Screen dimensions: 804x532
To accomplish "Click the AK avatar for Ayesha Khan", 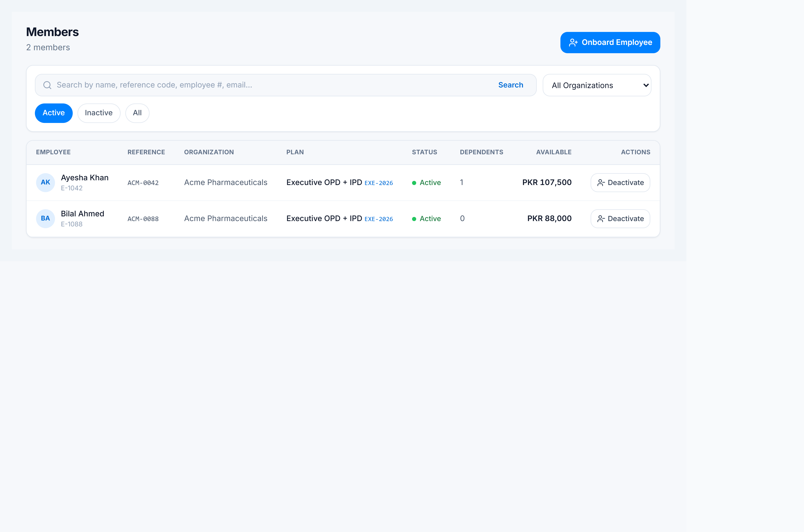I will (x=46, y=182).
